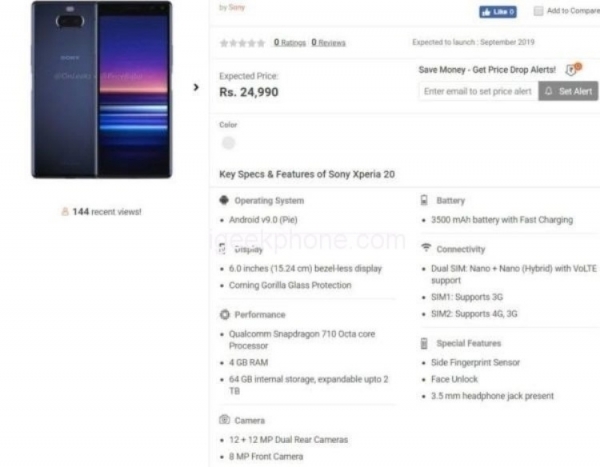Viewport: 600px width, 467px height.
Task: Click the price drop alert badge icon
Action: tap(572, 69)
